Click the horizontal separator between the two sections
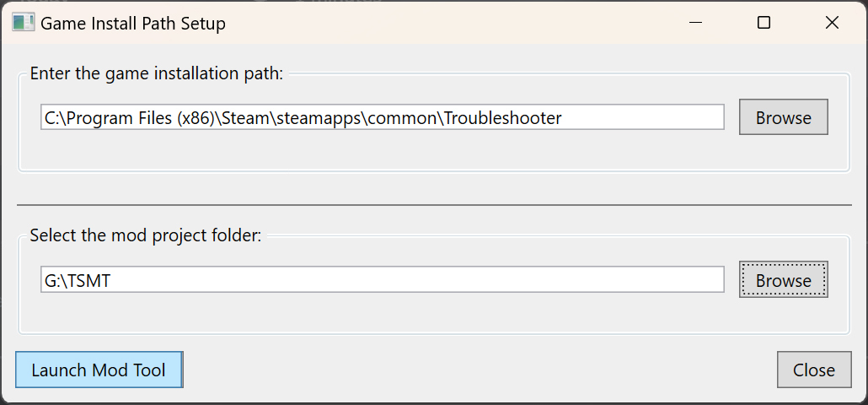 (434, 205)
